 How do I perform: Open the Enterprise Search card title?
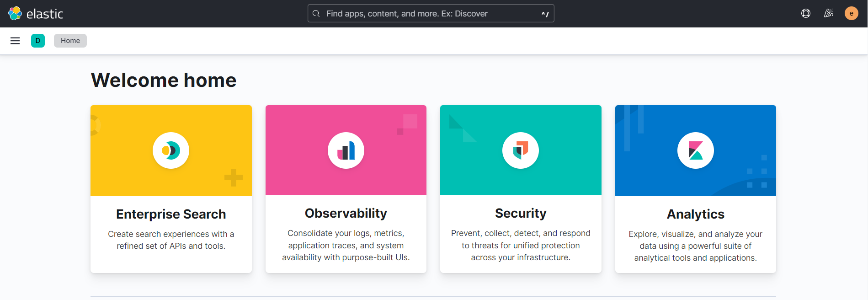(x=171, y=214)
